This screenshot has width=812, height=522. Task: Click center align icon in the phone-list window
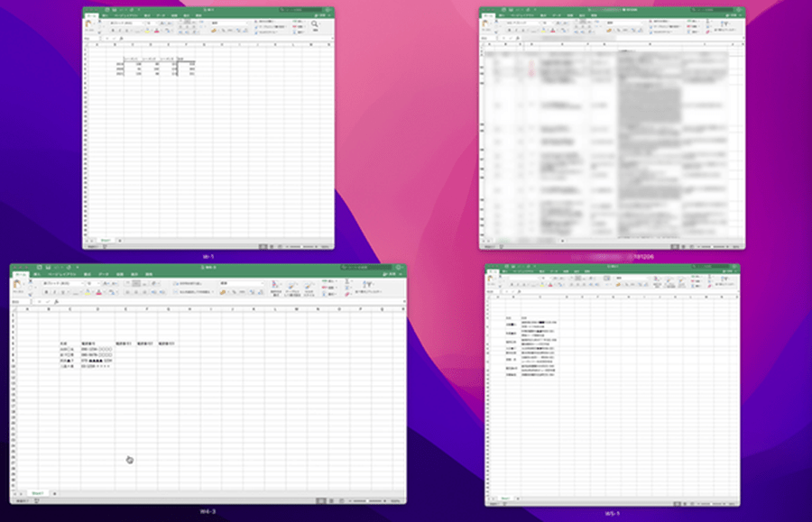[x=135, y=292]
